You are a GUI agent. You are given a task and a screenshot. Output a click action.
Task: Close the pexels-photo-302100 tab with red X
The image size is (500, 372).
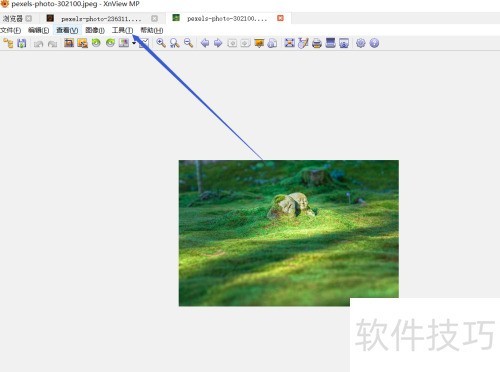coord(281,18)
